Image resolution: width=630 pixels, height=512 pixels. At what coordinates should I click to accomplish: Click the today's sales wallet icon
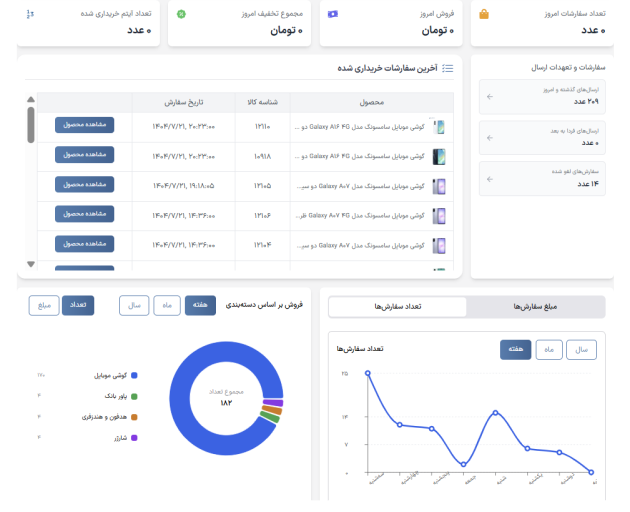(x=332, y=14)
